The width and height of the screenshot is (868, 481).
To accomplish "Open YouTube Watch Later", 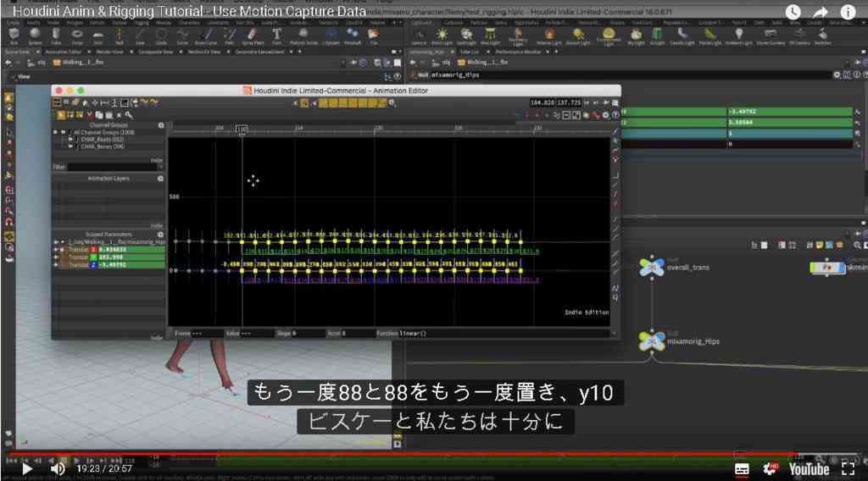I will pyautogui.click(x=793, y=12).
